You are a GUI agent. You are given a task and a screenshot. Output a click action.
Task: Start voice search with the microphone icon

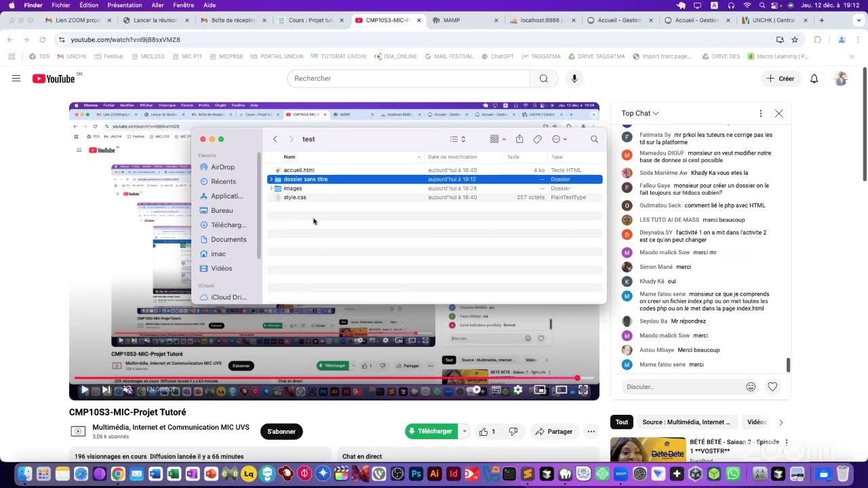(x=574, y=79)
